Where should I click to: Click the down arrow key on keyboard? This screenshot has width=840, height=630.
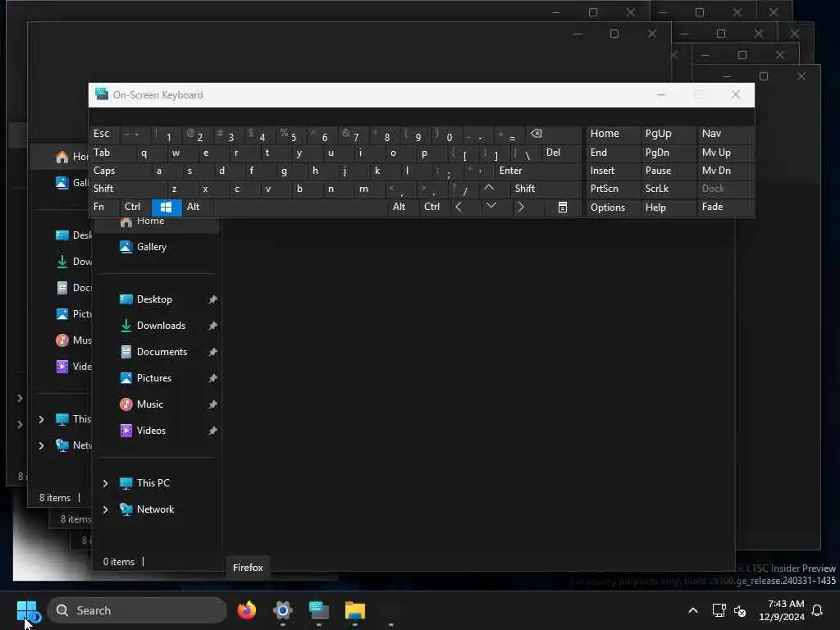tap(491, 206)
